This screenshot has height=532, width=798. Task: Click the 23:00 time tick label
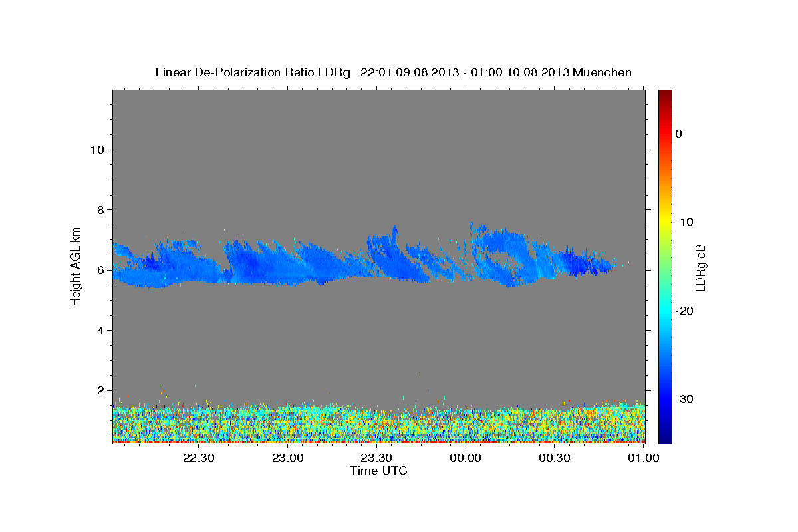click(x=288, y=458)
